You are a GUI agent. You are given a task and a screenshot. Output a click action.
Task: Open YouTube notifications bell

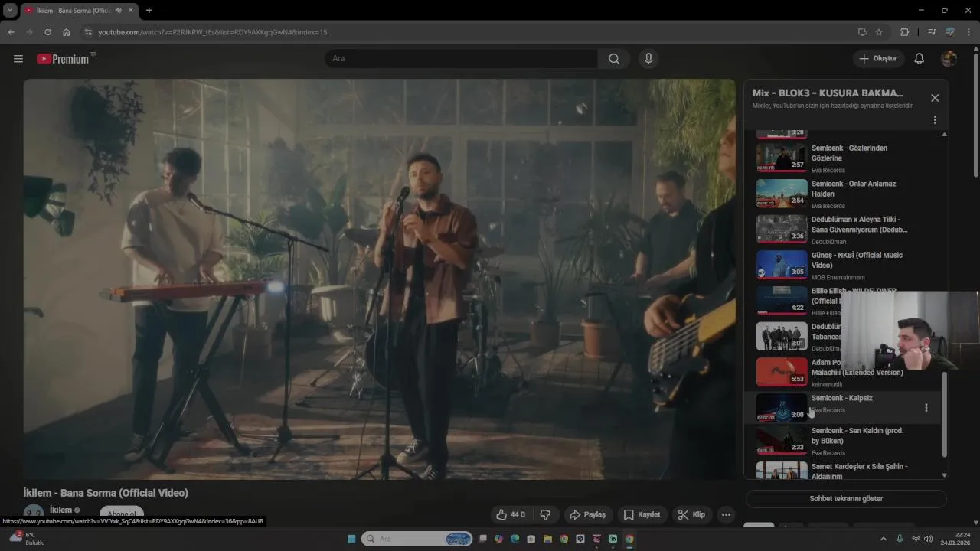coord(920,59)
